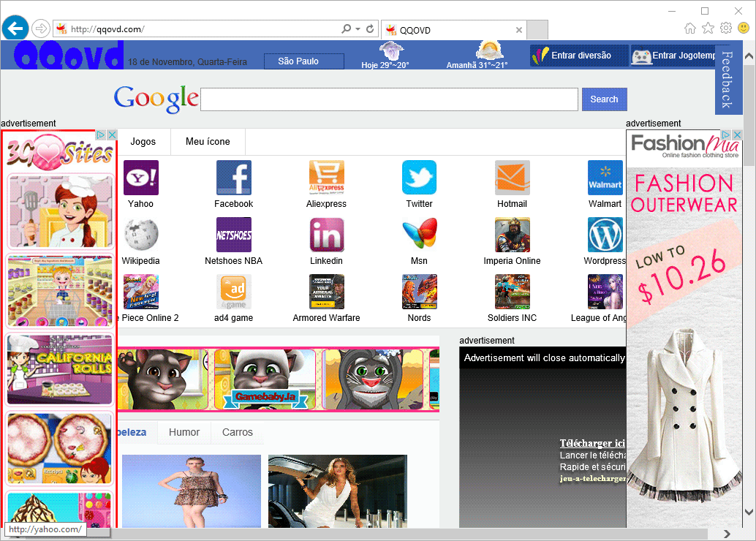The image size is (756, 541).
Task: Open Favorites with the star icon
Action: 708,29
